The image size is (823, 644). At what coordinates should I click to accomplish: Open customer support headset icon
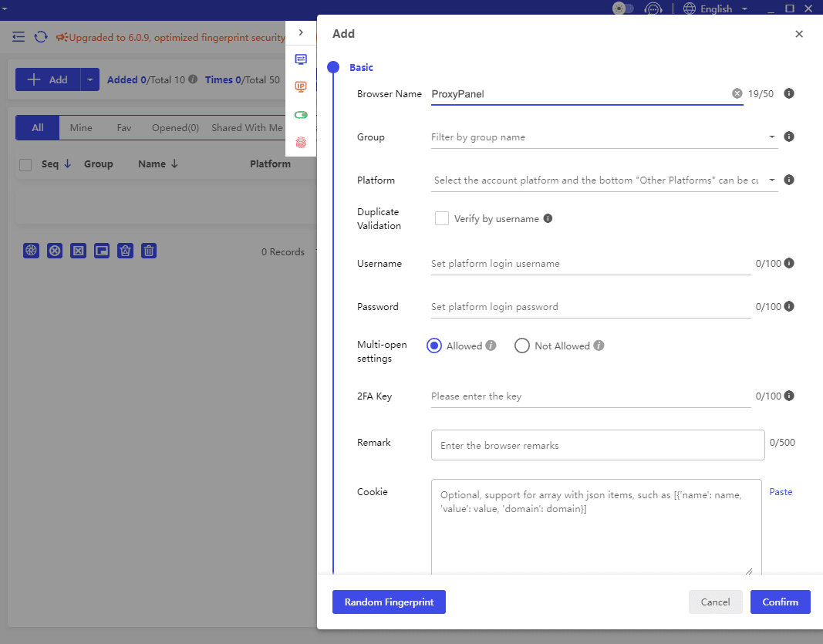point(653,8)
